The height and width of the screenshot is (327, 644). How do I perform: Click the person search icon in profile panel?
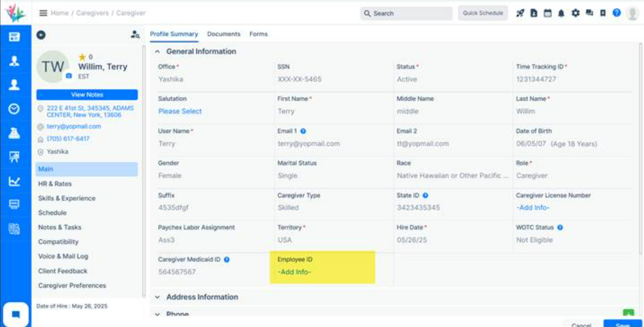[x=135, y=35]
